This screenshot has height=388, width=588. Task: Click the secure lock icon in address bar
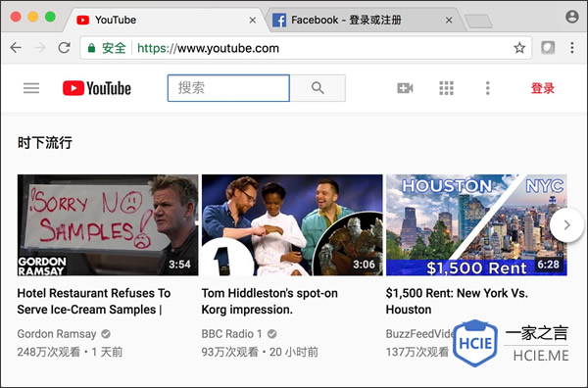pos(91,48)
